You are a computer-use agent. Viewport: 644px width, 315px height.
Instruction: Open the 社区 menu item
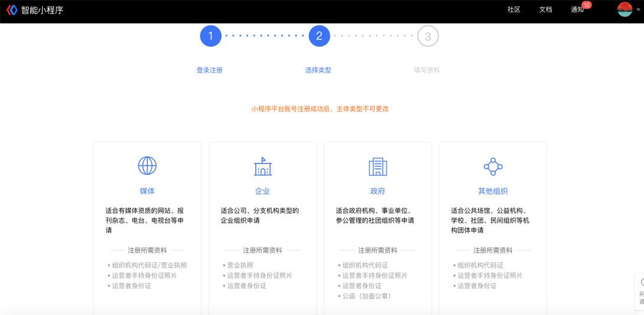coord(513,10)
